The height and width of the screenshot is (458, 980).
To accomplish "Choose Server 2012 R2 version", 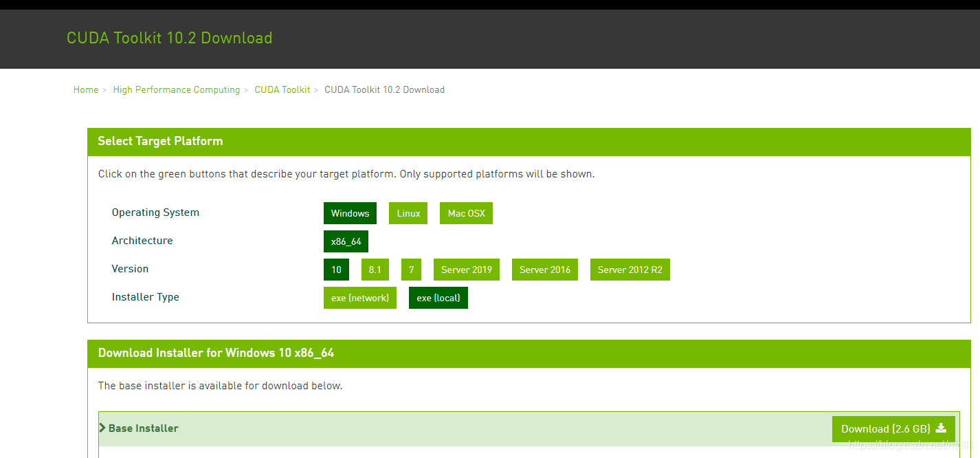I will point(630,270).
